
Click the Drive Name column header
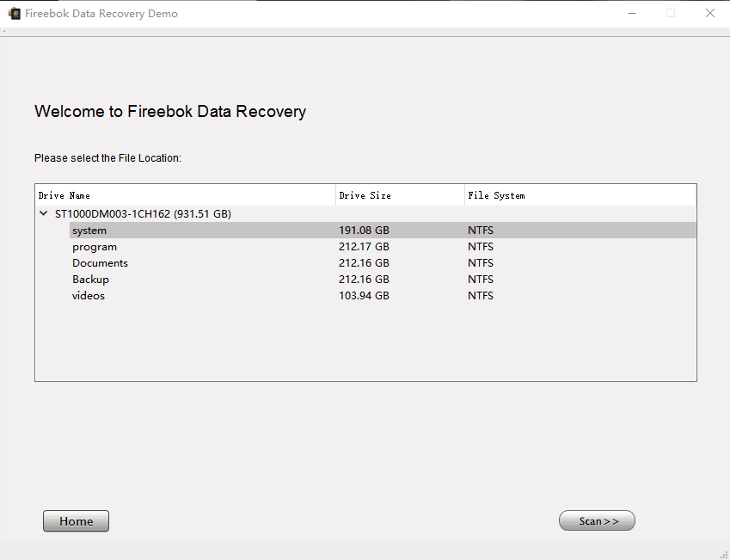186,195
